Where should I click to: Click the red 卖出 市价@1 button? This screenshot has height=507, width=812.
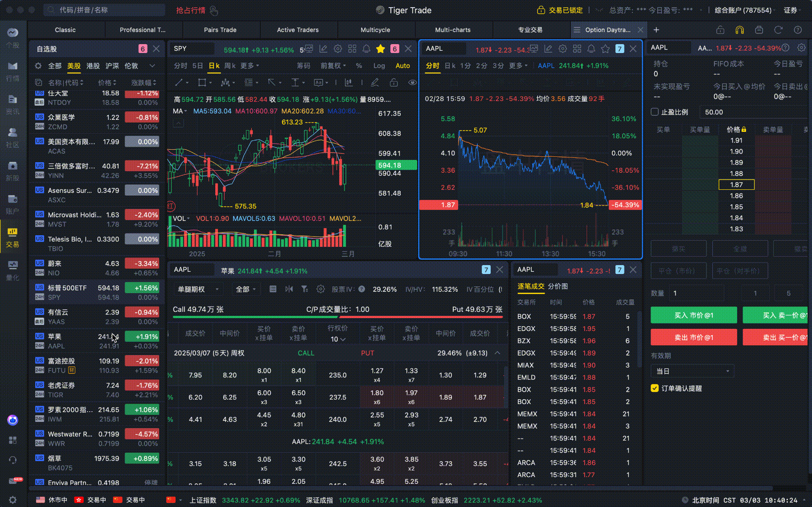point(693,337)
